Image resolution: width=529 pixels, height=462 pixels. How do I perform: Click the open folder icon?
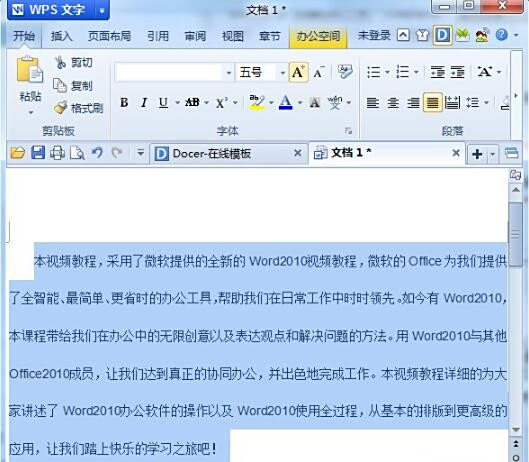pos(18,153)
